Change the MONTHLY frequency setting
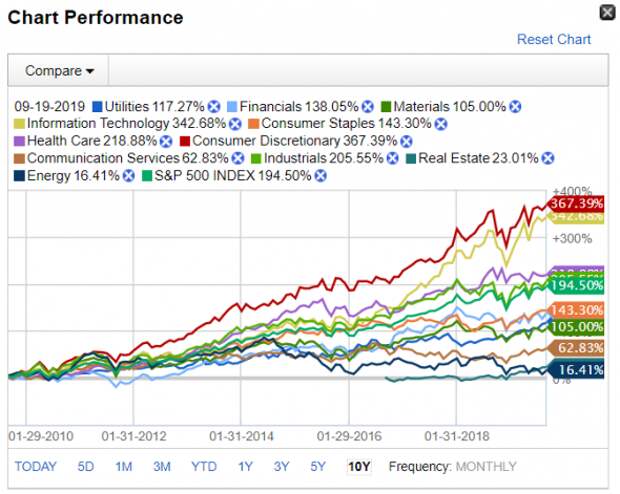 [486, 466]
